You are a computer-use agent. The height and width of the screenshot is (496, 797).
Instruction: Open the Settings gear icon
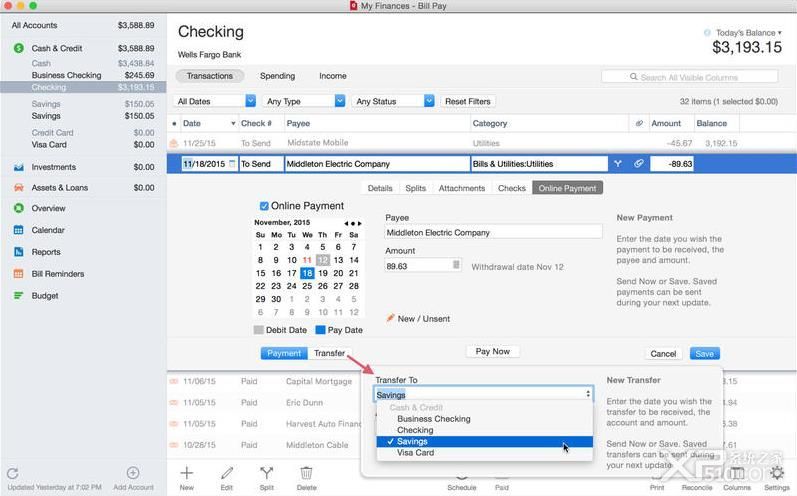(777, 473)
